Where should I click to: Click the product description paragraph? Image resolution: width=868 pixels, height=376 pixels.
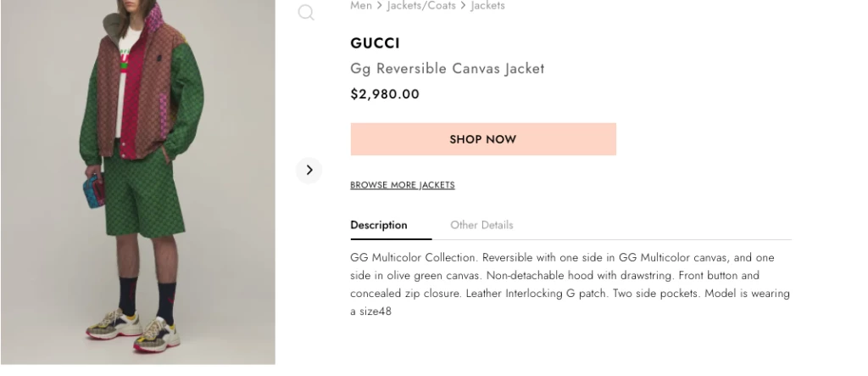570,284
